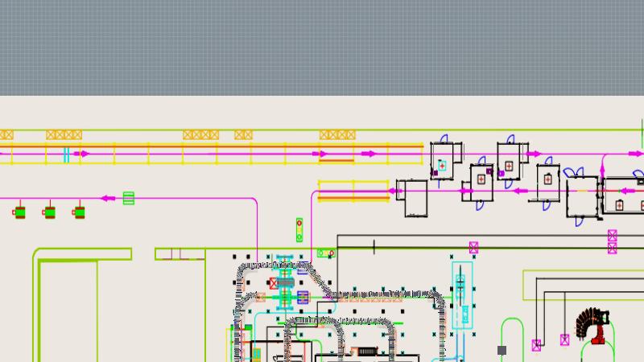The image size is (644, 362).
Task: Click the empty black rectangular booth
Action: [x=415, y=198]
